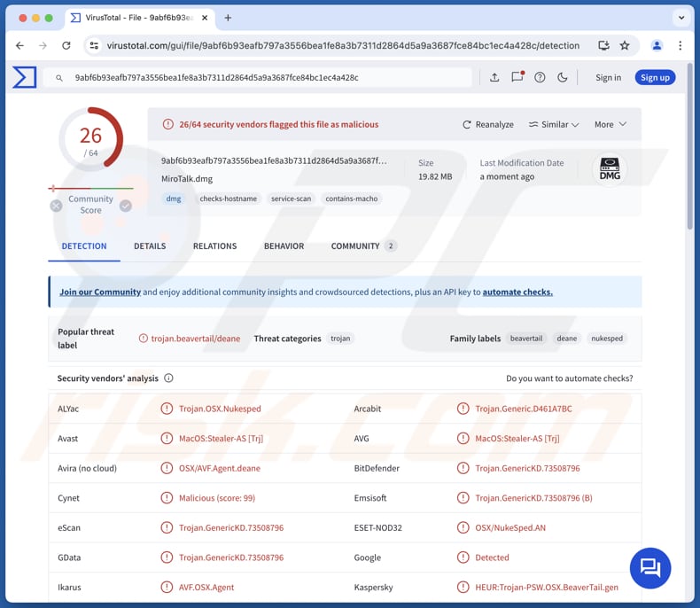Click the dmg tag
Viewport: 700px width, 608px height.
coord(173,199)
